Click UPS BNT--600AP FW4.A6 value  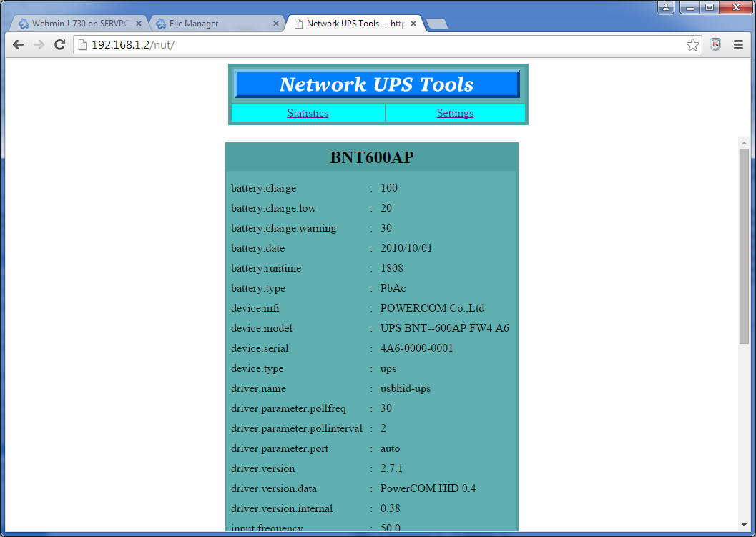[x=445, y=328]
